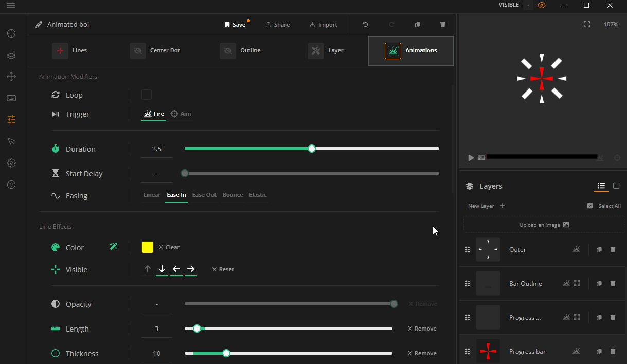Click the fullscreen preview icon
The height and width of the screenshot is (364, 627).
coord(587,24)
